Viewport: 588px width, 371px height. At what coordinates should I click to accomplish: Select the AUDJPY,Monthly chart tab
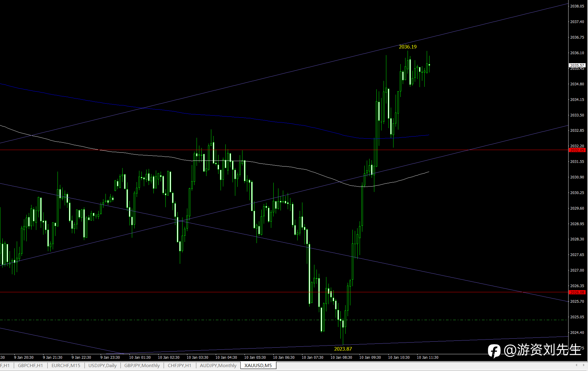pos(218,365)
